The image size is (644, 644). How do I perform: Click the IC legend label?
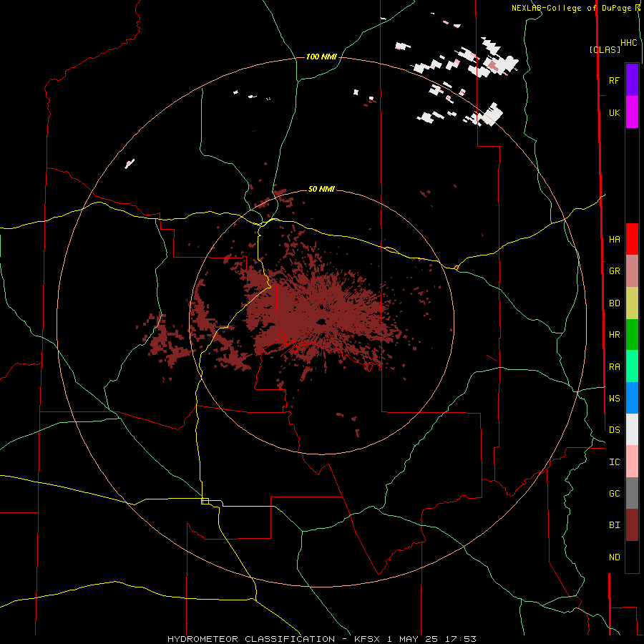tap(615, 462)
